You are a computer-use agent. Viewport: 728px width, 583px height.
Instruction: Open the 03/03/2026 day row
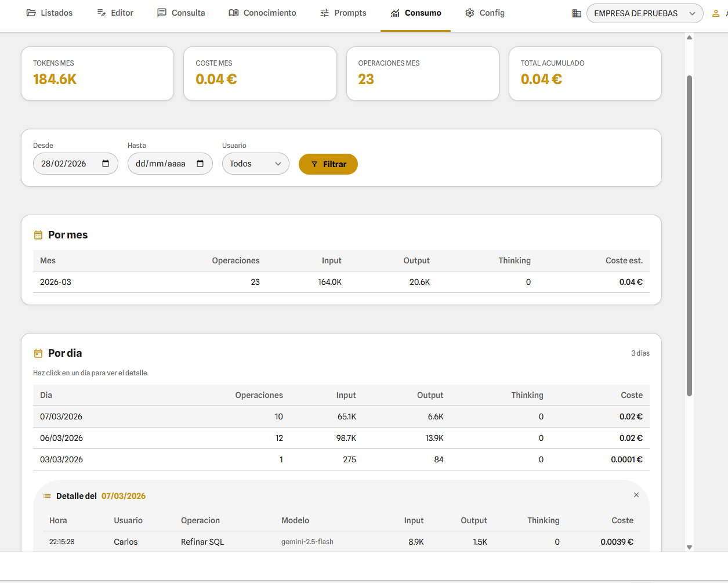341,459
